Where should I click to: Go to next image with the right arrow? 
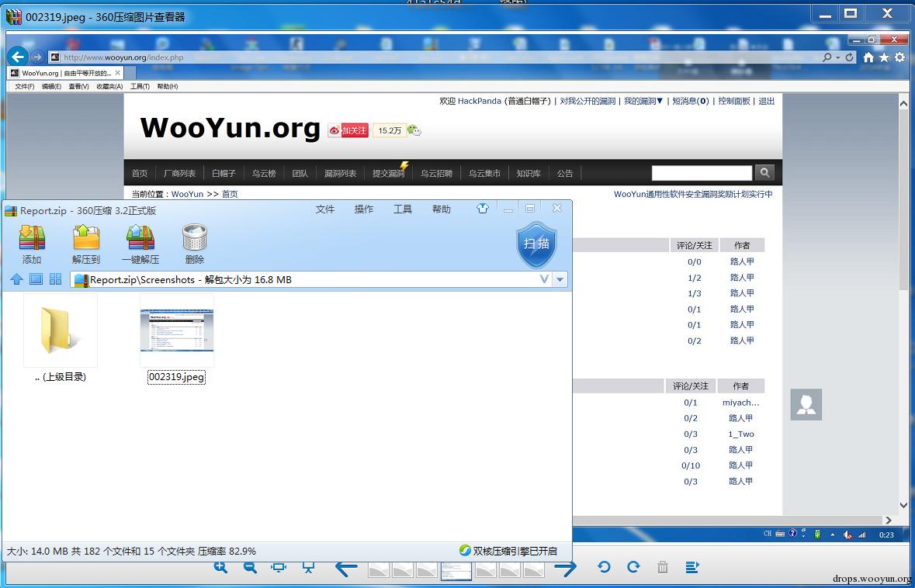pos(565,567)
